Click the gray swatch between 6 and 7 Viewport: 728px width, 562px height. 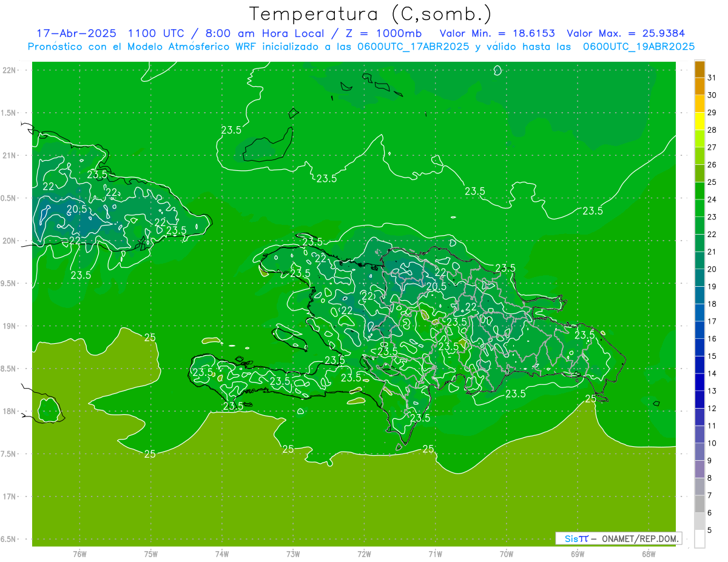pyautogui.click(x=699, y=504)
